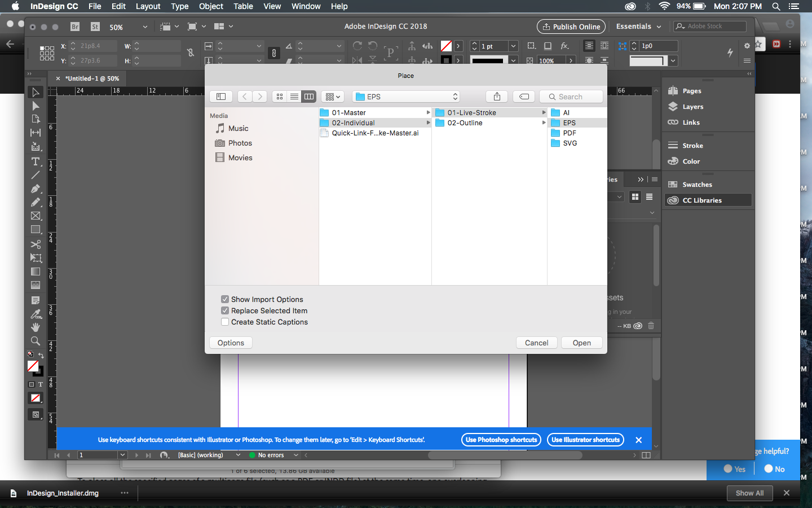The image size is (812, 508).
Task: Click Publish Online button
Action: point(571,27)
